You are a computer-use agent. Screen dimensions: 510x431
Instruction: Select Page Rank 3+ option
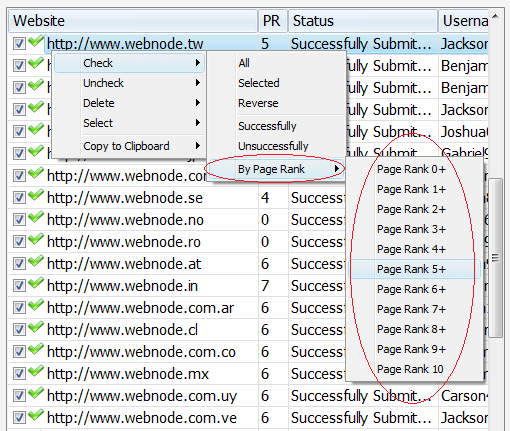[414, 229]
